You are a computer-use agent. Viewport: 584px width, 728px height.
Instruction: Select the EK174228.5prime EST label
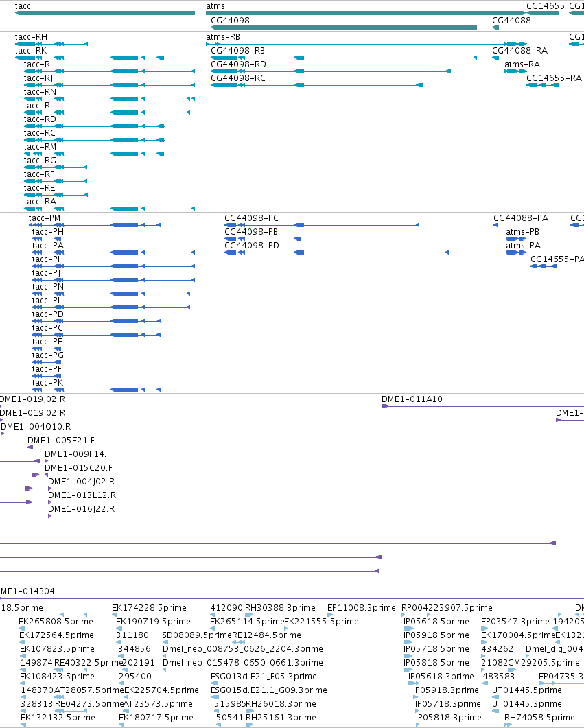[x=149, y=608]
